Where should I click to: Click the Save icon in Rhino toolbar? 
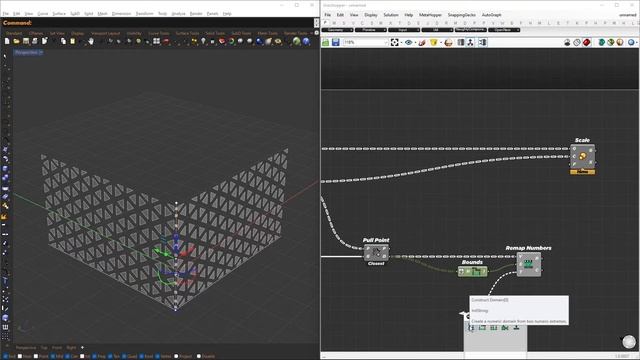26,41
